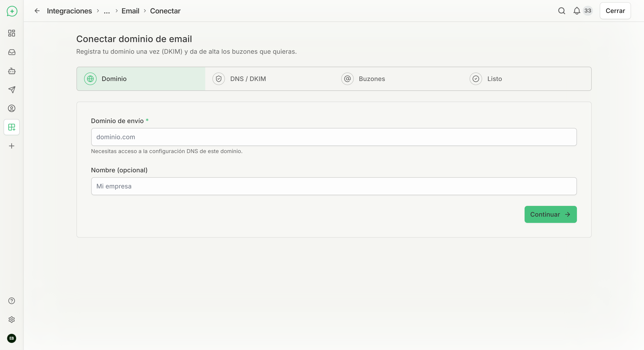Open the Integraciones breadcrumb link
This screenshot has height=350, width=644.
[70, 11]
